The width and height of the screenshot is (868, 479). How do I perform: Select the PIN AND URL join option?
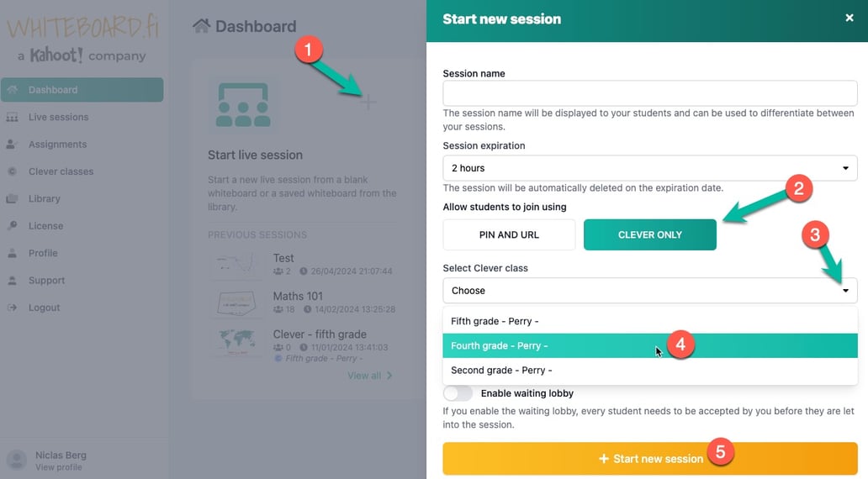(x=509, y=235)
